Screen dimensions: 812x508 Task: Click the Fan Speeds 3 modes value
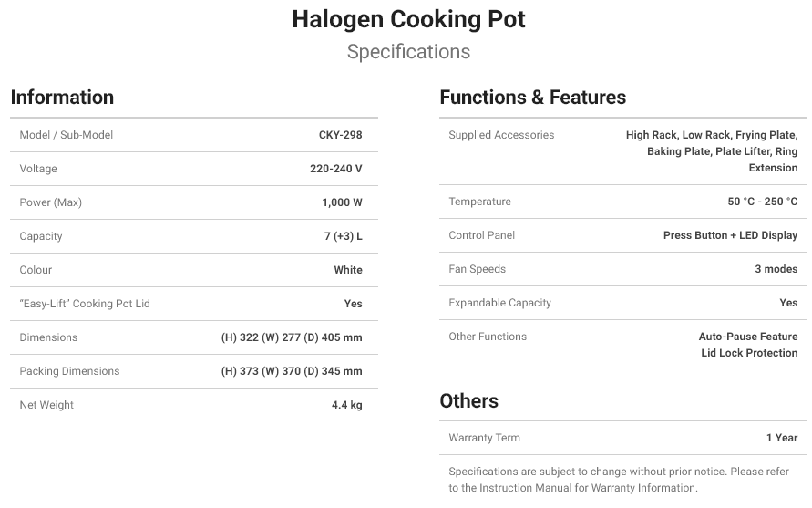(776, 269)
